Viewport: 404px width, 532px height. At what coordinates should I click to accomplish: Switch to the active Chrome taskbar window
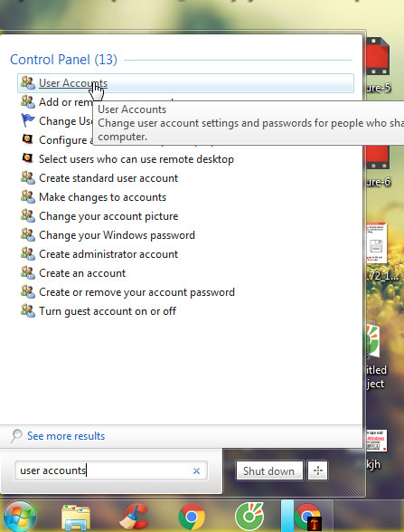[307, 516]
